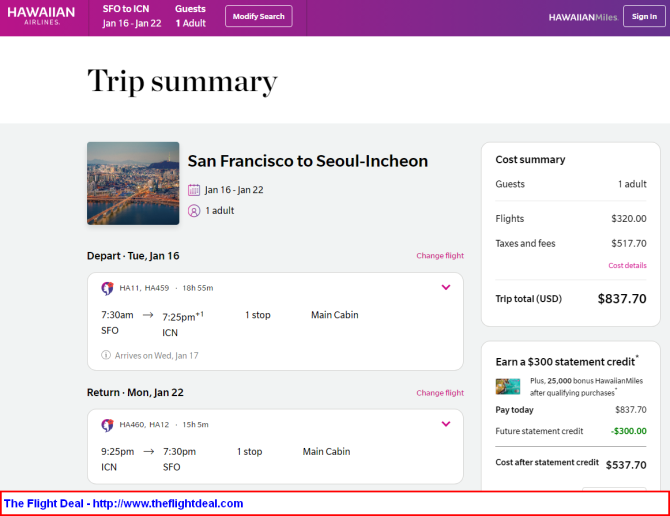Click the info icon near Arrives on Wed
Screen dimensions: 670x516
[x=106, y=355]
